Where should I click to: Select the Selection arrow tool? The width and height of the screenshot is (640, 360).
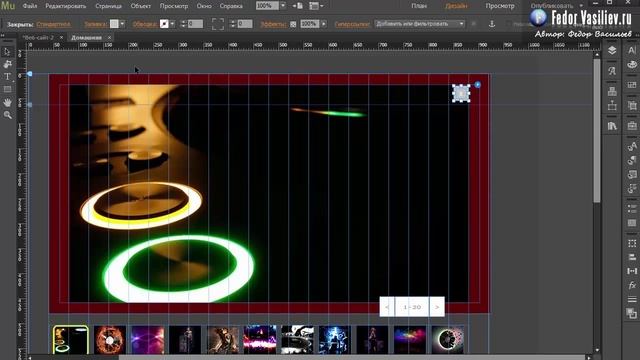point(7,52)
